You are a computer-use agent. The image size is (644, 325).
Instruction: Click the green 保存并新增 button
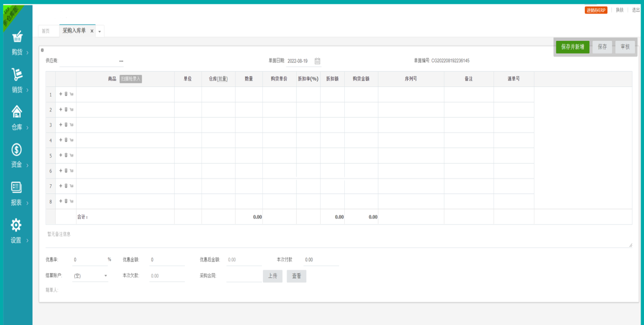coord(572,47)
